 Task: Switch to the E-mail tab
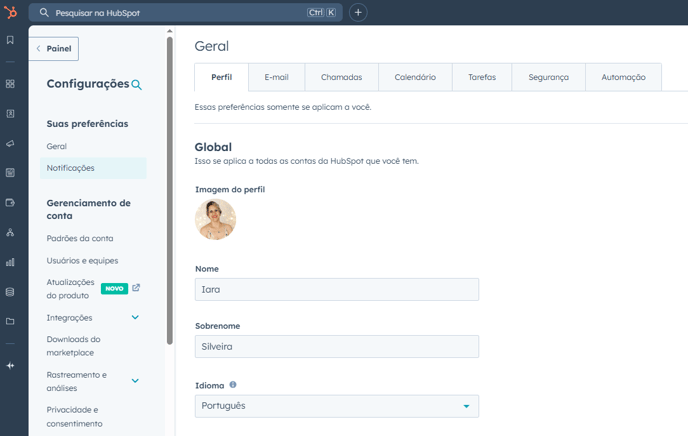point(276,77)
